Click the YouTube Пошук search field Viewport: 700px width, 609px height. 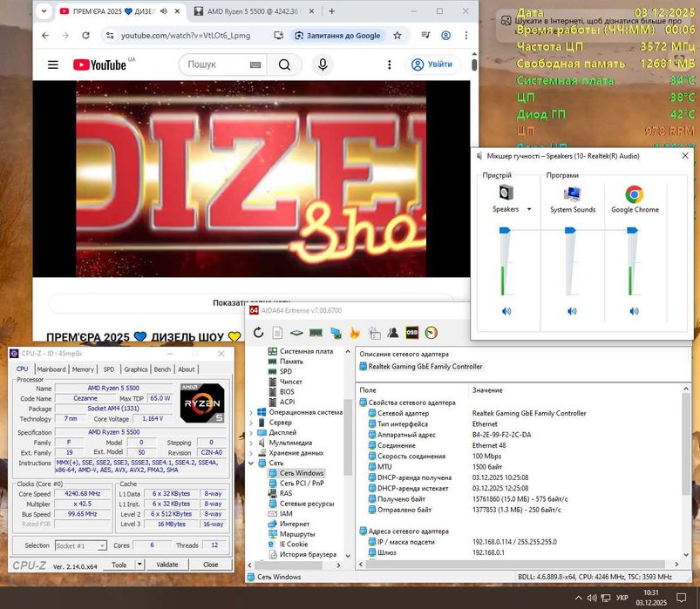point(217,64)
